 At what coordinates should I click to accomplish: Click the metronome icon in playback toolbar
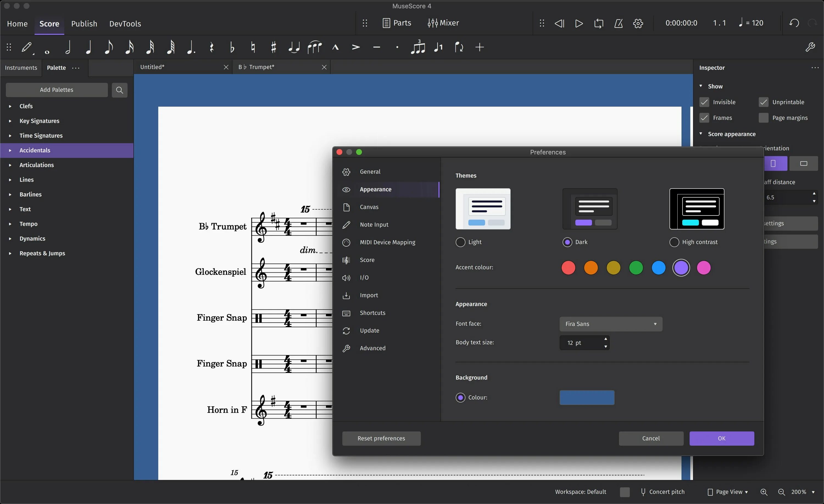[618, 23]
